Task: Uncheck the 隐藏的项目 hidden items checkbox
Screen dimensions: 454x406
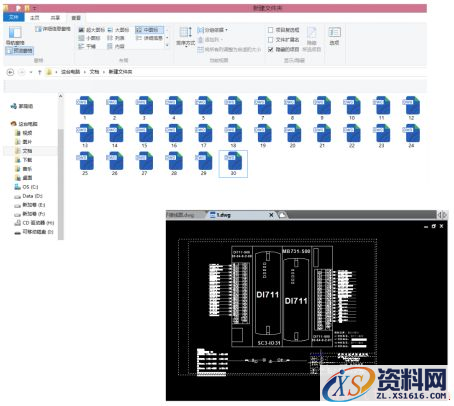Action: (x=271, y=49)
